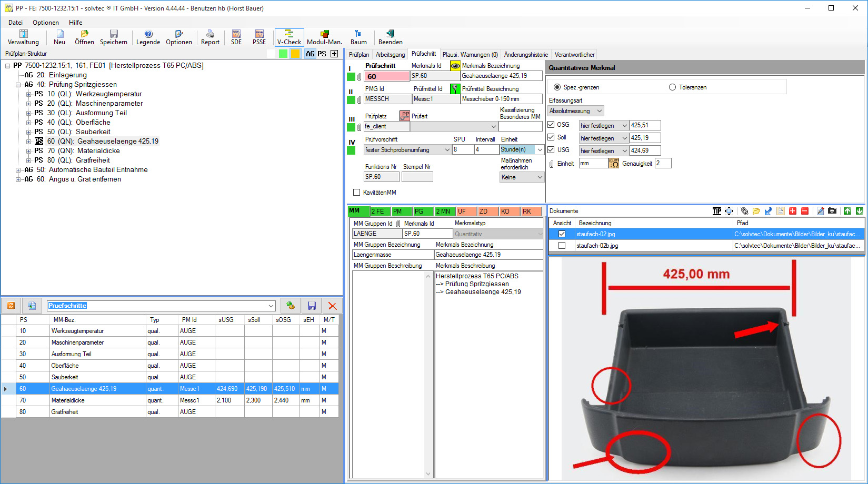Click the red X delete icon beside Pruefschritte
This screenshot has height=484, width=868.
pyautogui.click(x=332, y=306)
